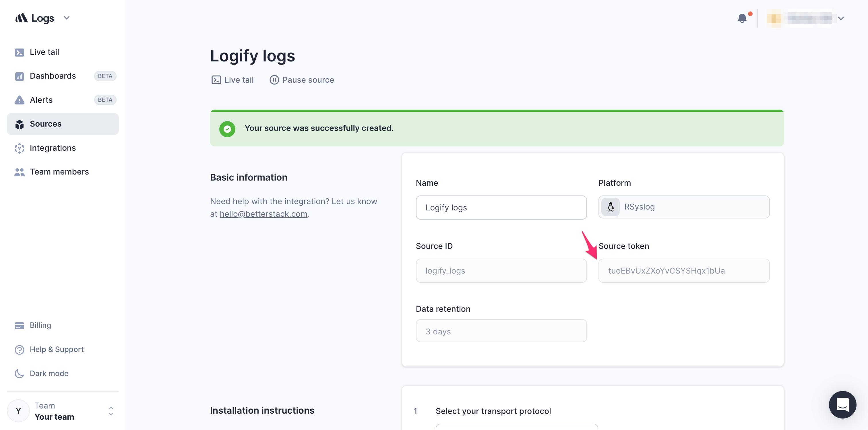Click the notifications bell icon
This screenshot has height=430, width=868.
[742, 18]
